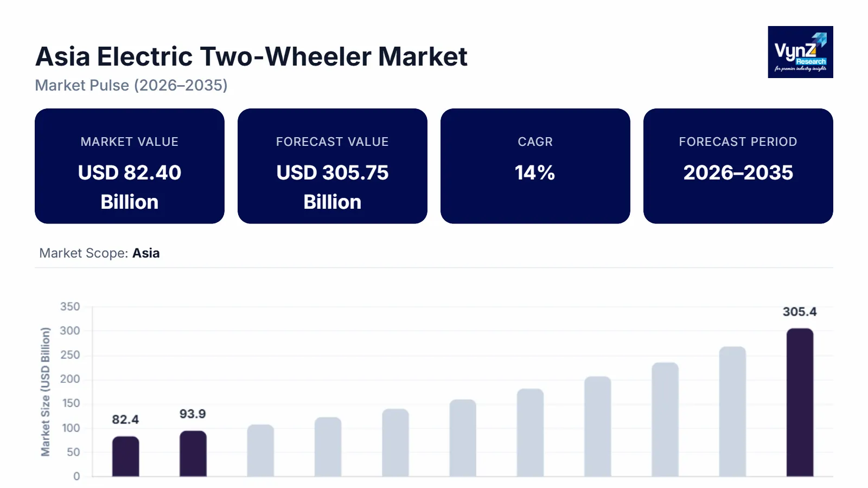Click the Market Value USD 82.40 Billion card
This screenshot has height=488, width=868.
pos(130,166)
